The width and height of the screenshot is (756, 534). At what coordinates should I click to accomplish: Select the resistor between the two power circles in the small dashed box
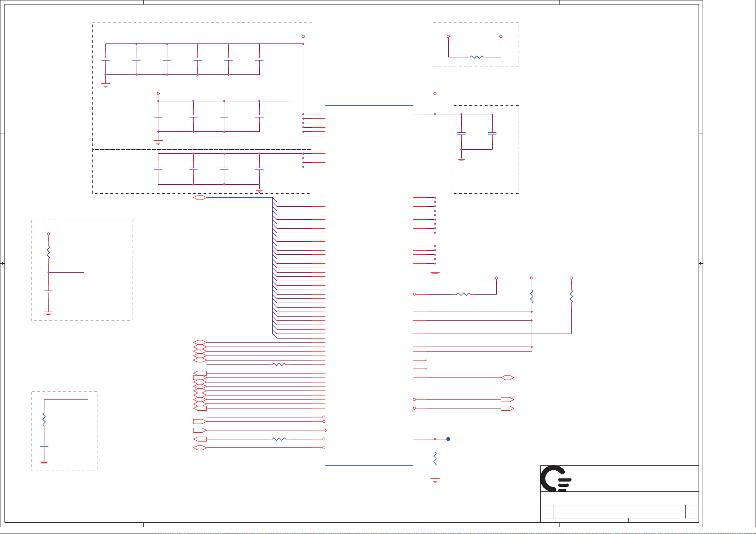coord(476,57)
